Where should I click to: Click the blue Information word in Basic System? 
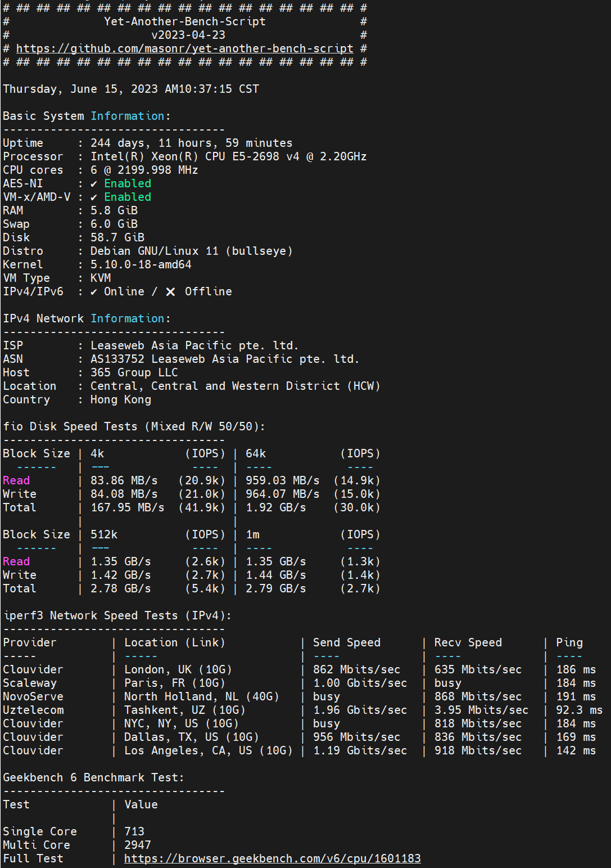tap(128, 116)
